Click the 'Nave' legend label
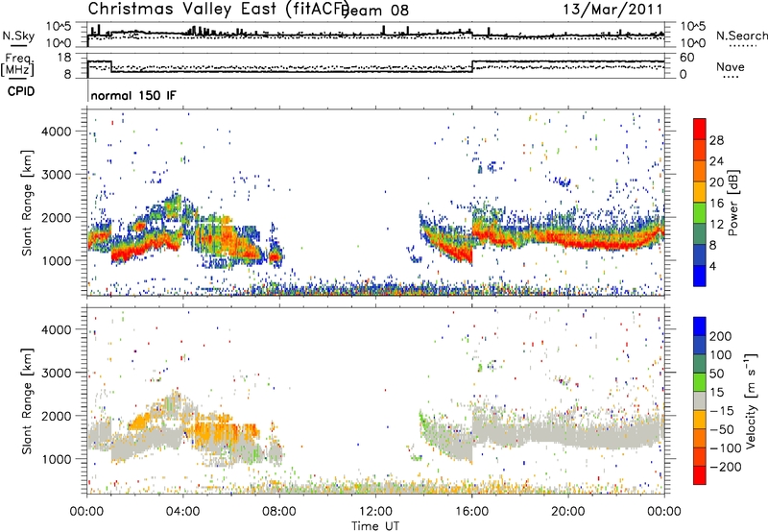This screenshot has width=768, height=532. (731, 66)
